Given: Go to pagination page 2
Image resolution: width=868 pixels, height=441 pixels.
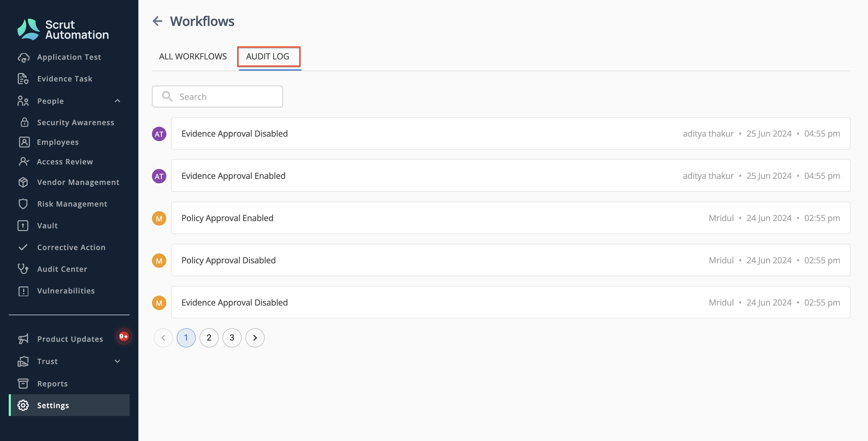Looking at the screenshot, I should click(x=209, y=338).
